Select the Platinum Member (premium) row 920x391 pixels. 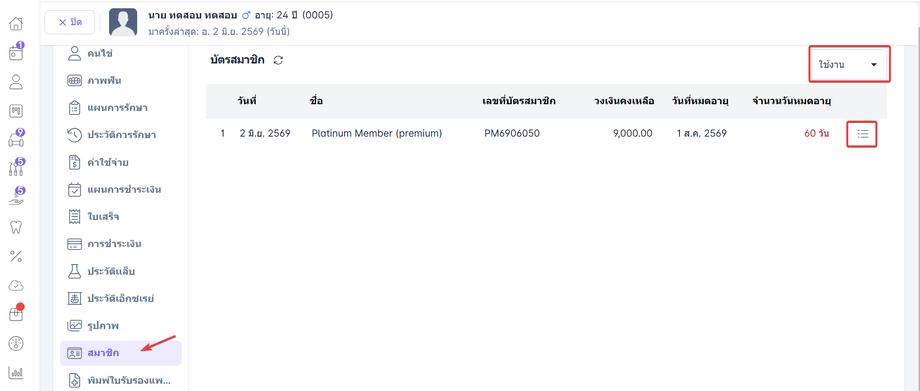click(x=546, y=133)
